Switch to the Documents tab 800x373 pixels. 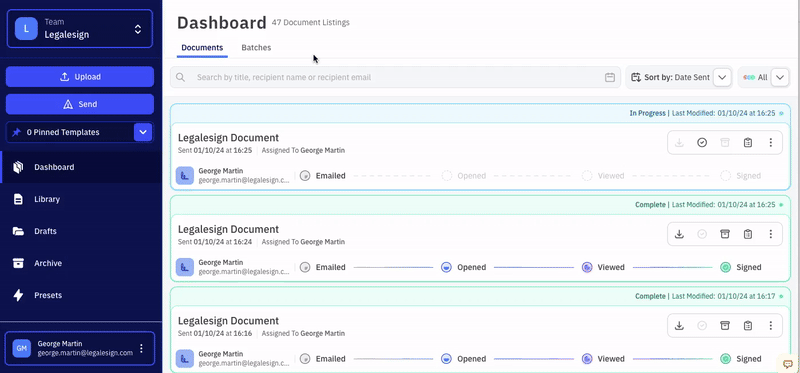pos(202,47)
